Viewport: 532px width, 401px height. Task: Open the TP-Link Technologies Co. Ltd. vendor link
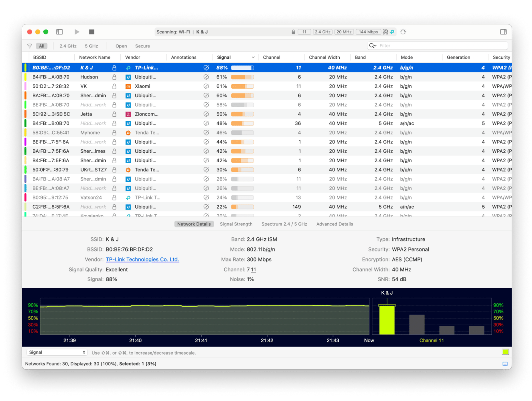[x=142, y=259]
